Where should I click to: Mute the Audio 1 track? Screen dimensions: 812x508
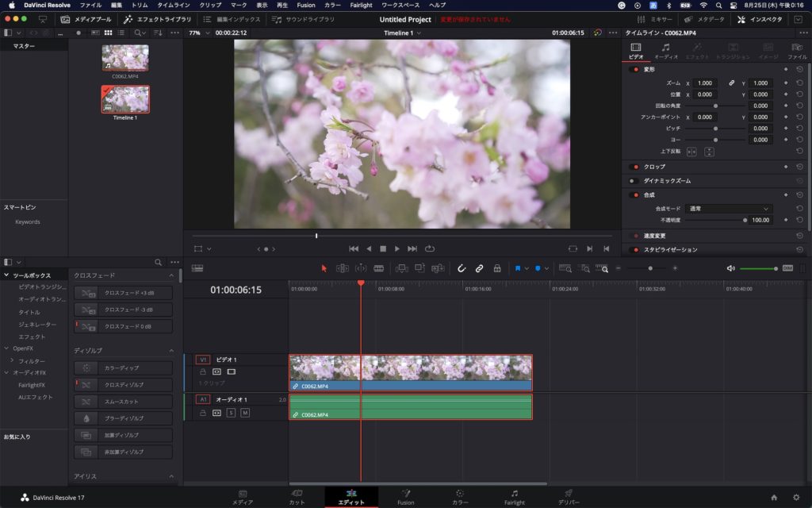coord(245,413)
